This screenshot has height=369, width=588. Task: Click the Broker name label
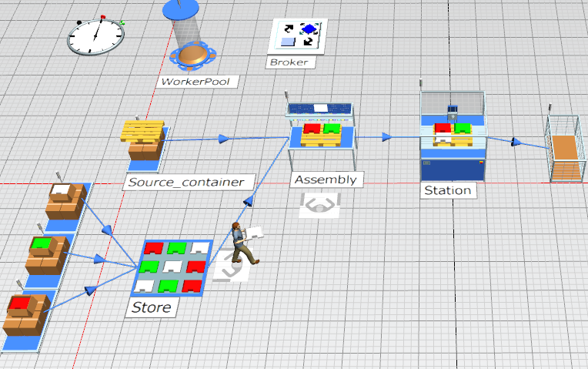[289, 62]
